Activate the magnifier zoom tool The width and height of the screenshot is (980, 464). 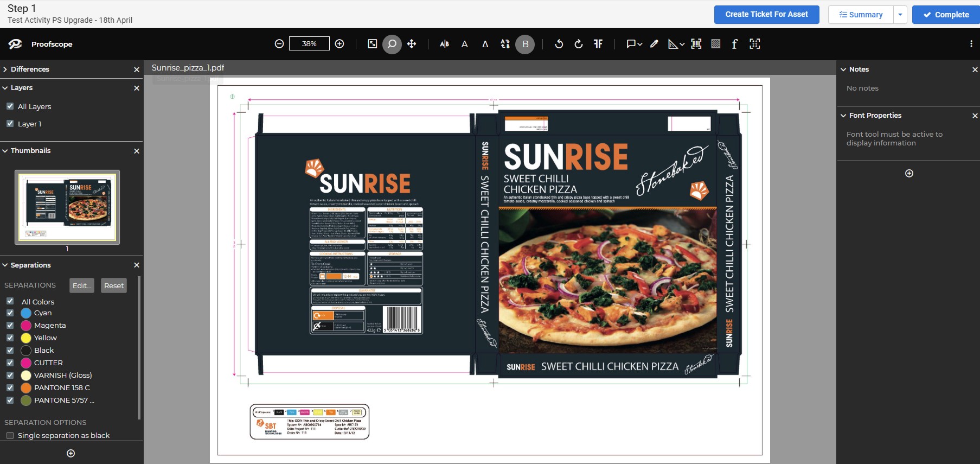tap(392, 44)
